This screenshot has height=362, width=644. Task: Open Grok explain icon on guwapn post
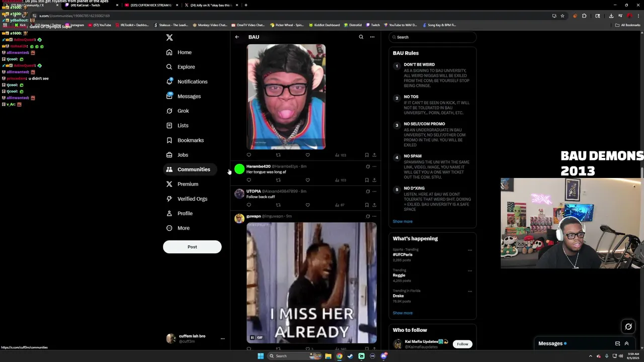368,216
